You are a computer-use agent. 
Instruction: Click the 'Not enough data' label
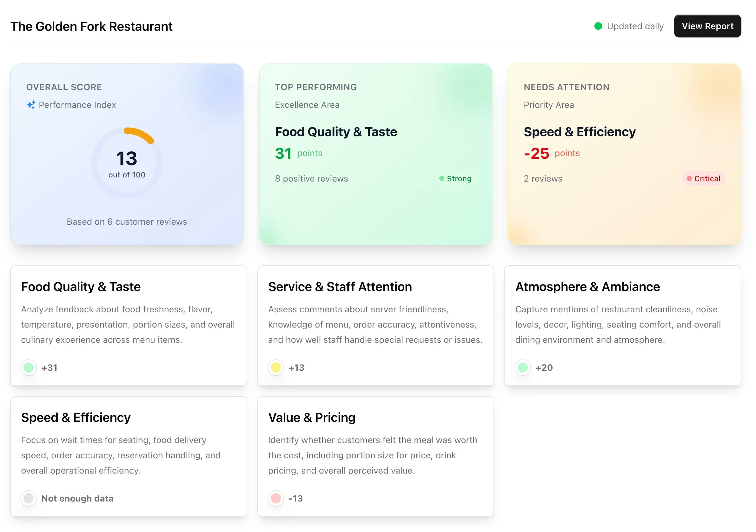point(77,498)
